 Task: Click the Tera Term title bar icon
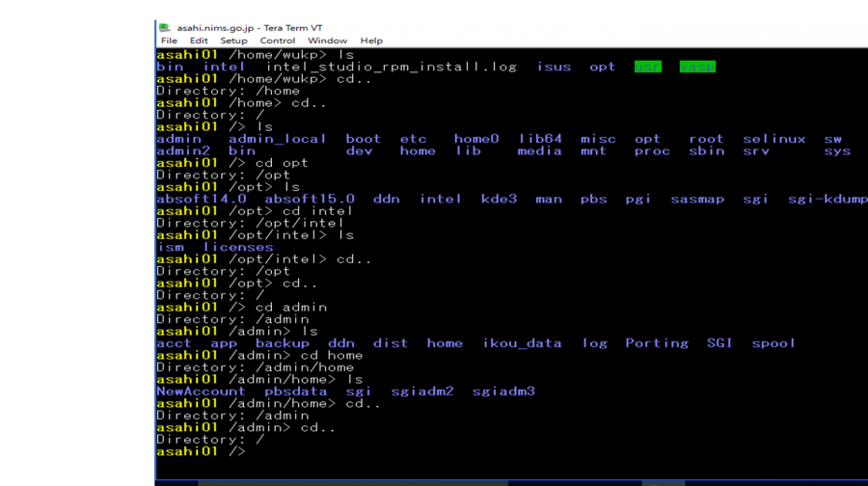pos(164,28)
